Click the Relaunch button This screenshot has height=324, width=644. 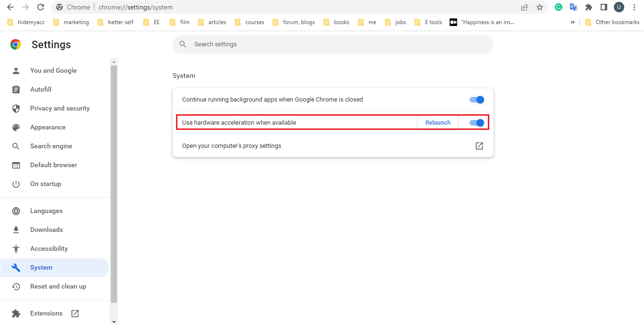pyautogui.click(x=437, y=122)
